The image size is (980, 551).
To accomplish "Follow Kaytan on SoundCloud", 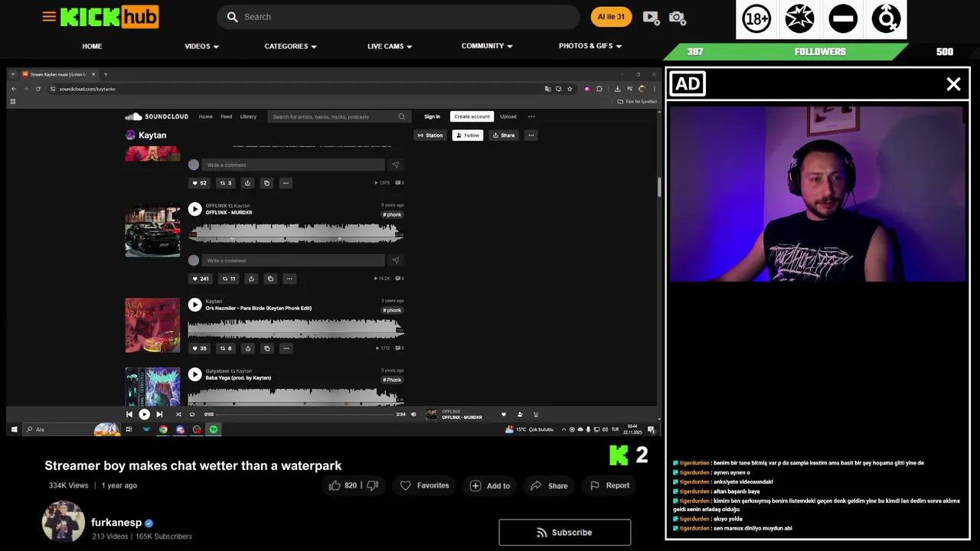I will 467,135.
